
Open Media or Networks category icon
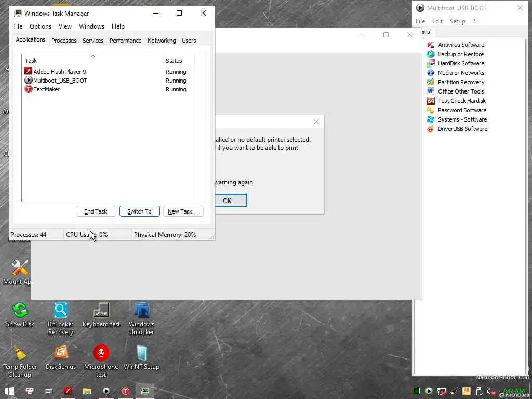(x=431, y=73)
